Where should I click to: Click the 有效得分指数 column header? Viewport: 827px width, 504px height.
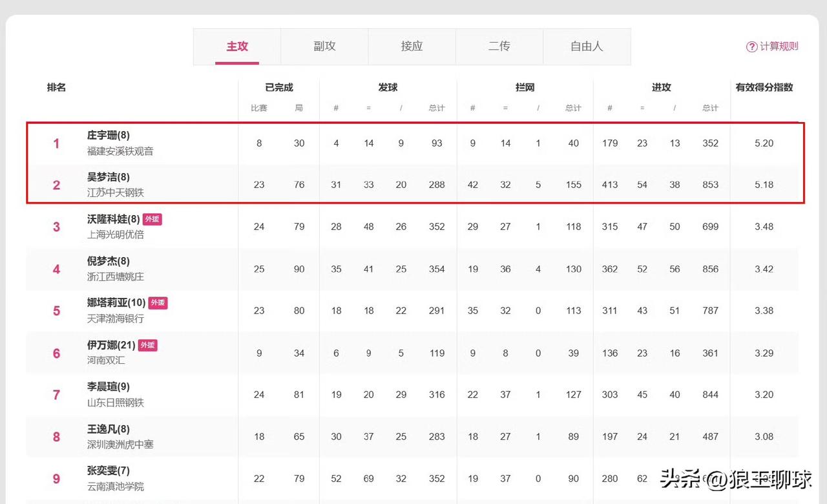pyautogui.click(x=764, y=87)
